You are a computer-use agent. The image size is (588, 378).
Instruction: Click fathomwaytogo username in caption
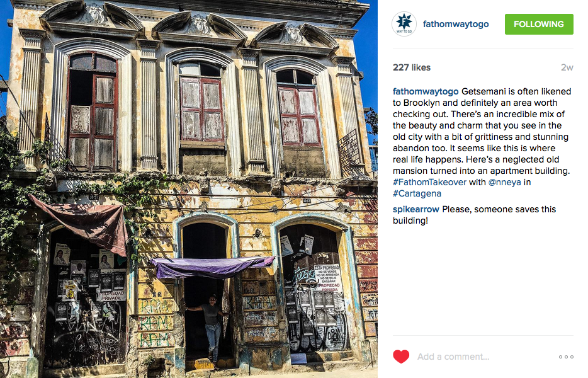point(426,91)
